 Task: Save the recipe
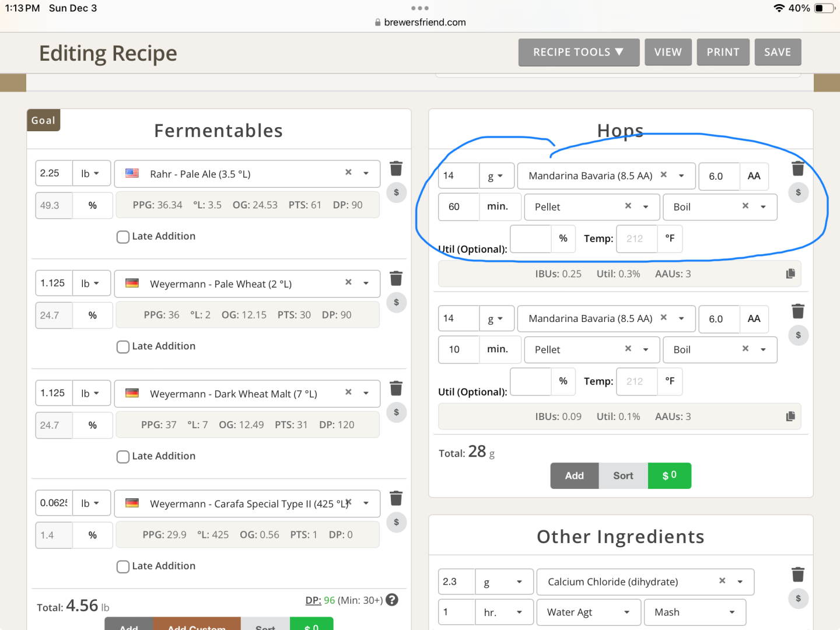778,52
